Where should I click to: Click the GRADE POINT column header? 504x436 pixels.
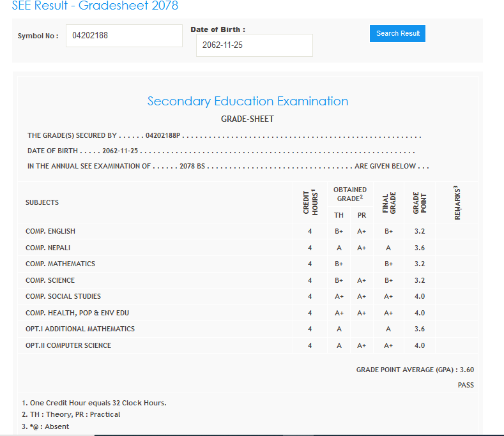(x=420, y=202)
